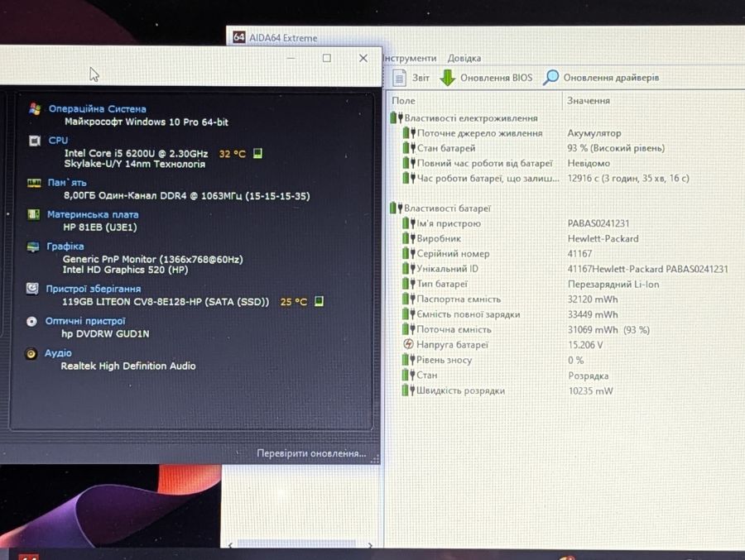745x560 pixels.
Task: Select the Hewlett-Packard manufacturer value
Action: click(x=603, y=238)
